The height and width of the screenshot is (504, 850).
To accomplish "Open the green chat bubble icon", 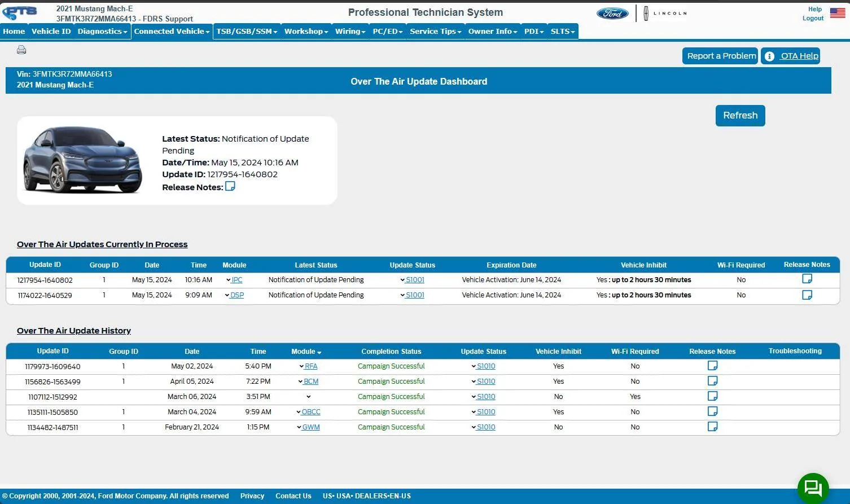I will pyautogui.click(x=813, y=488).
